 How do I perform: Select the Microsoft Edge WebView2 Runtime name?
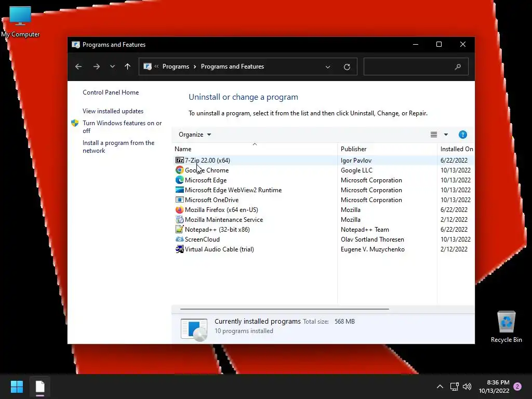[x=233, y=190]
